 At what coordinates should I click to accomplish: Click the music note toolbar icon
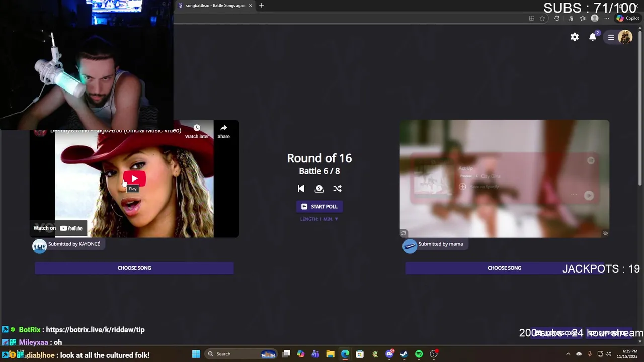(x=571, y=18)
